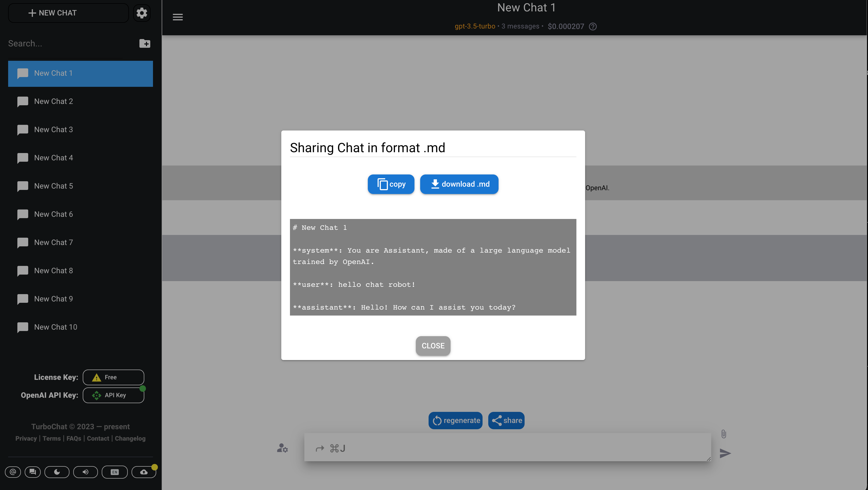Open the persona settings icon
The image size is (868, 490).
(x=282, y=448)
